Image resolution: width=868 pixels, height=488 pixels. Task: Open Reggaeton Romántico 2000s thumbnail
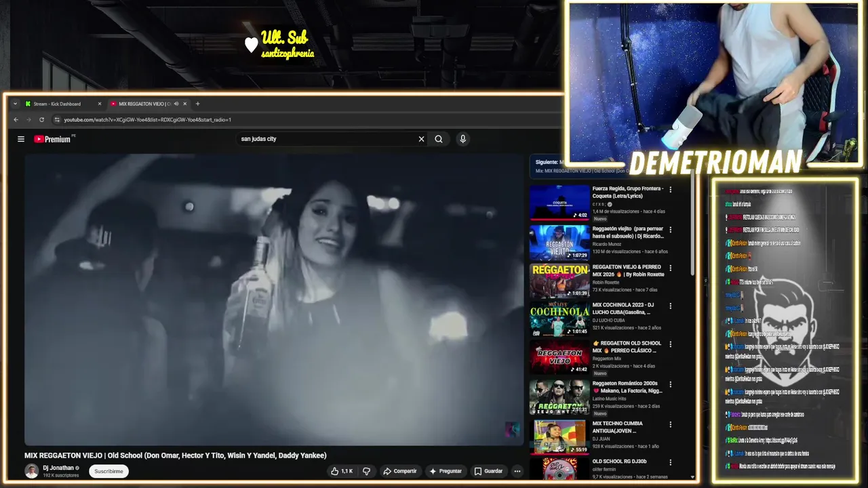point(559,396)
